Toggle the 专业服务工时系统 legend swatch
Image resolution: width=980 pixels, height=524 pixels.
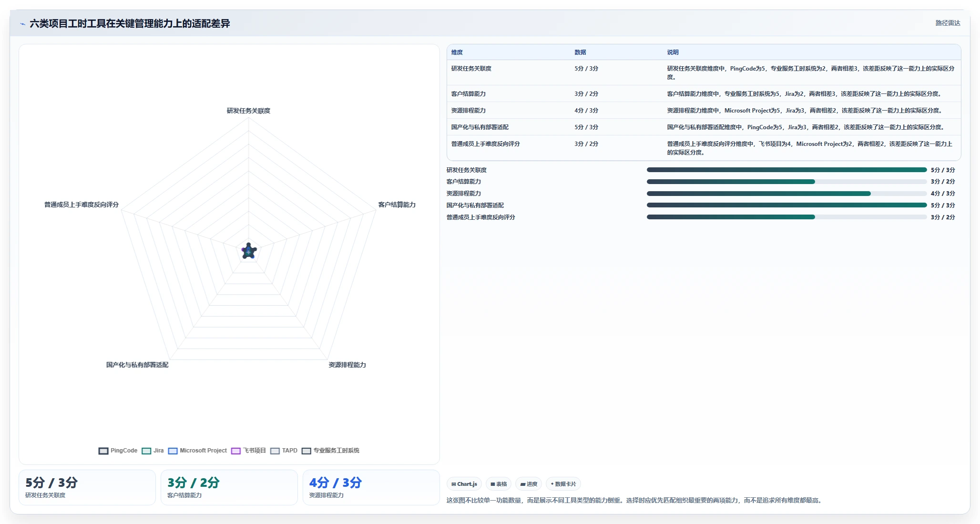tap(306, 451)
